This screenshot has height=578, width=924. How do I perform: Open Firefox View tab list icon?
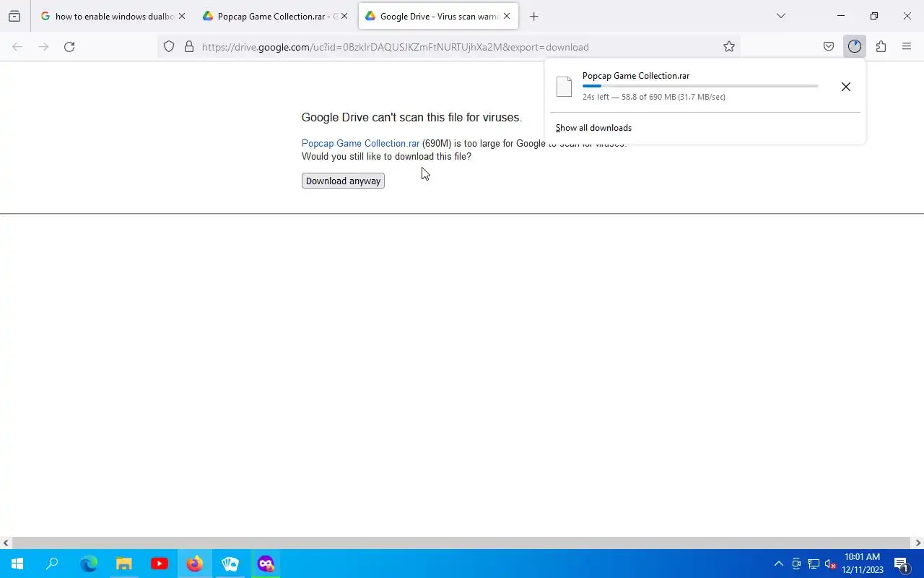click(x=14, y=16)
